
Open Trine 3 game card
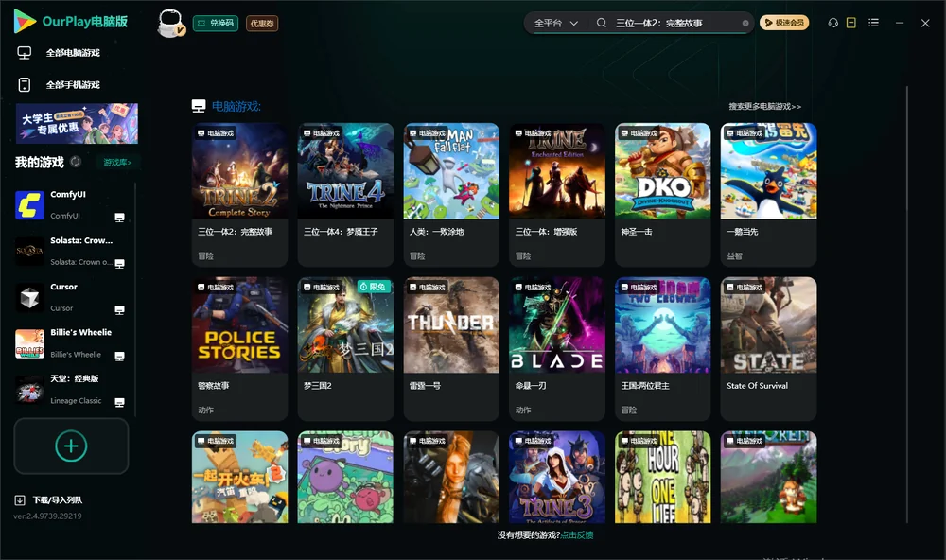pos(557,477)
